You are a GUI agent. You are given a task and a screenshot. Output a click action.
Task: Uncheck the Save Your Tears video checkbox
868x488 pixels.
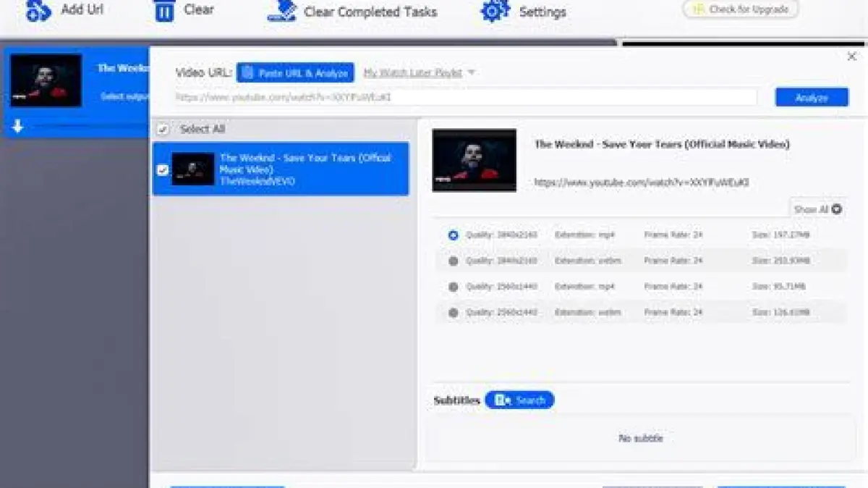point(163,169)
